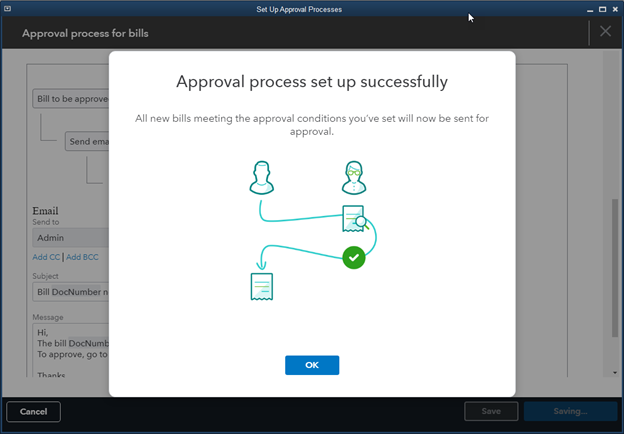Click the bill with magnifier review icon

point(354,217)
